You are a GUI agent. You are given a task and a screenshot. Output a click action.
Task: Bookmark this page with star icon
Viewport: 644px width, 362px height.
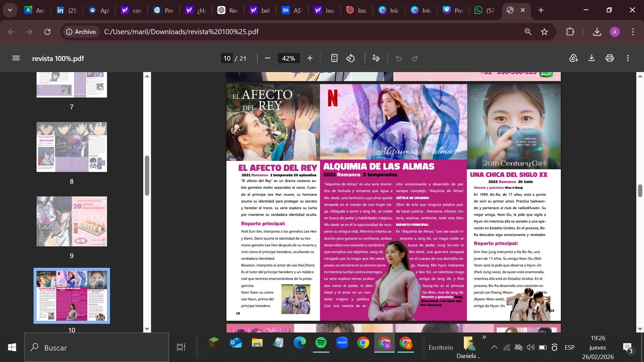coord(544,32)
